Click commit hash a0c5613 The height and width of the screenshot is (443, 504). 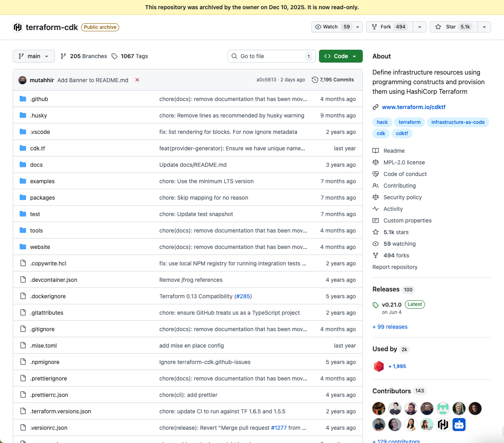266,80
